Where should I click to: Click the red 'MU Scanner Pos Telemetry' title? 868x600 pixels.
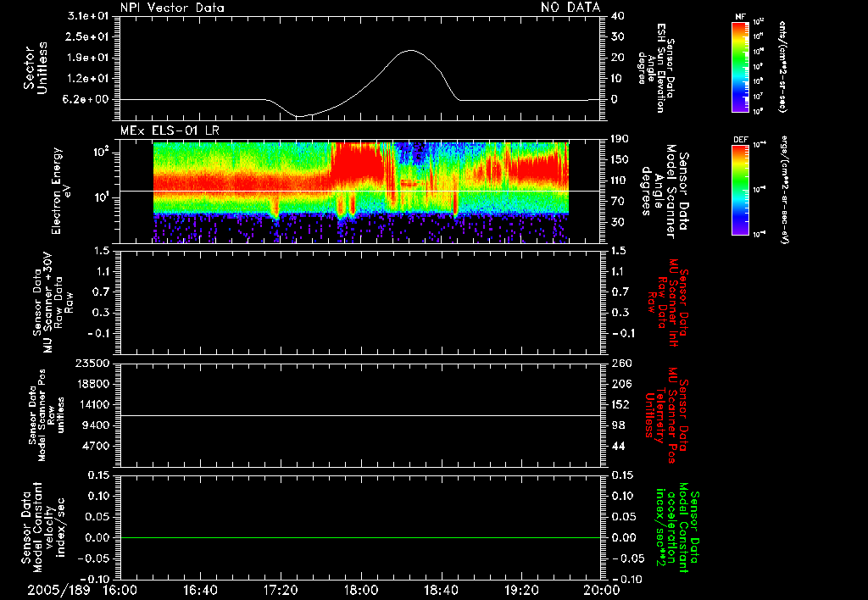pyautogui.click(x=666, y=415)
